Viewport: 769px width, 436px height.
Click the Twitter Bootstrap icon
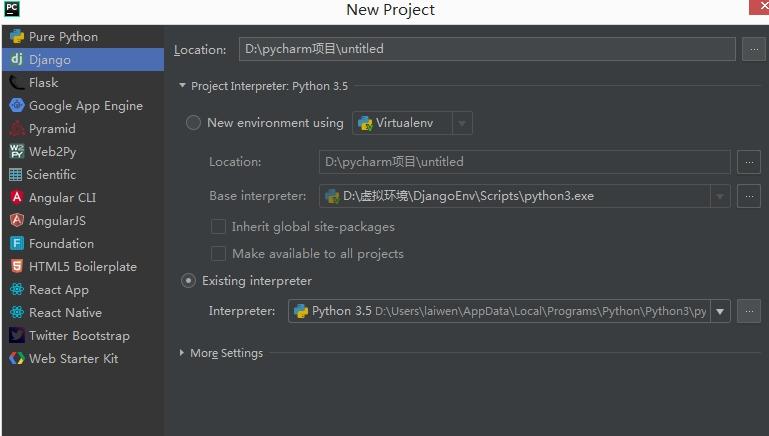click(x=17, y=335)
